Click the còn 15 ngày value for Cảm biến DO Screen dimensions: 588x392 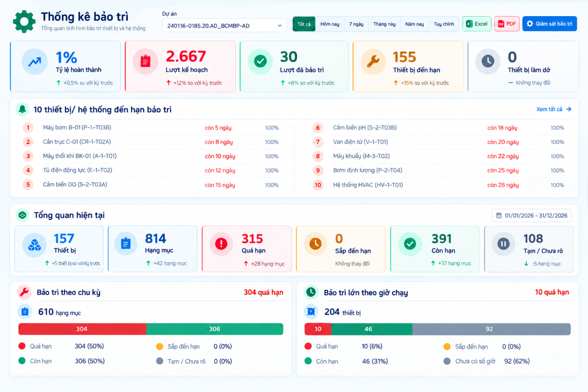coord(220,185)
